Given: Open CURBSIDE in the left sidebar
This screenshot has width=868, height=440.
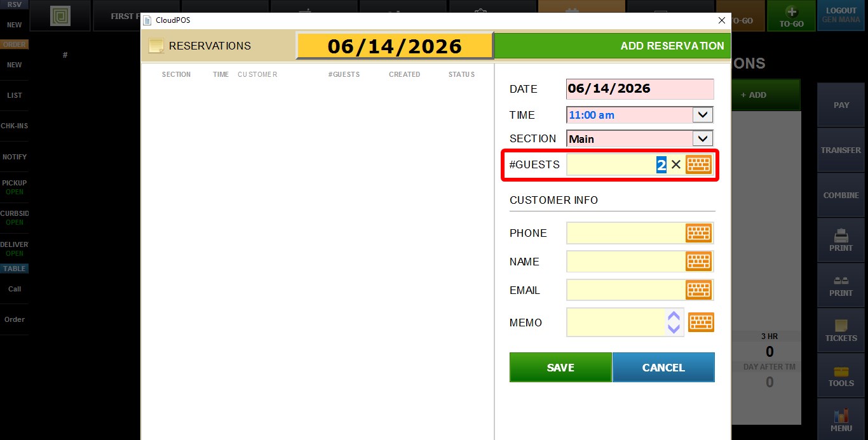Looking at the screenshot, I should pos(15,218).
